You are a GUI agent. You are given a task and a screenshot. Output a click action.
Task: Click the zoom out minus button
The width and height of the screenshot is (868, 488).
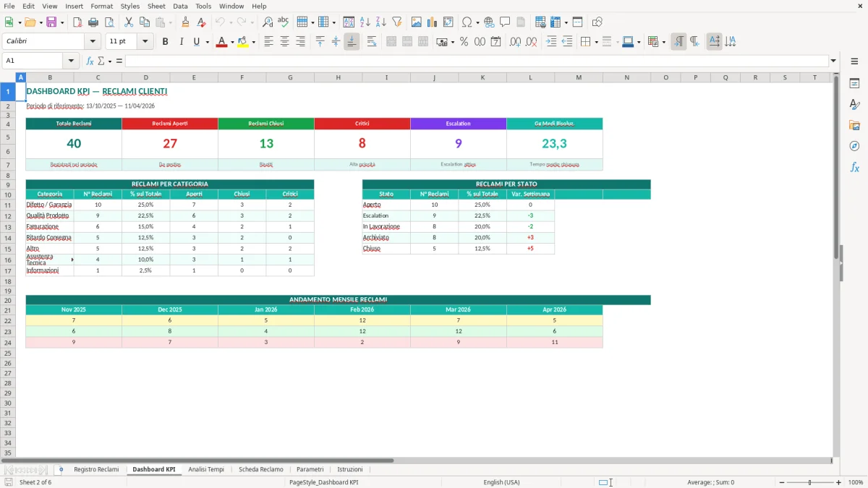pyautogui.click(x=780, y=482)
